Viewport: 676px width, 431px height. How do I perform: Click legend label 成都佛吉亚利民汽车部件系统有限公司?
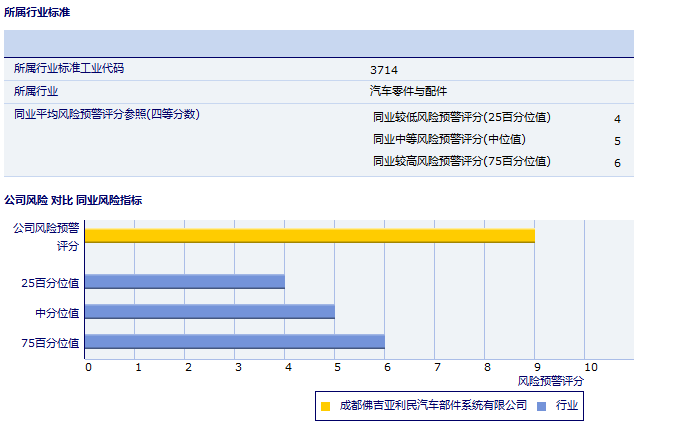tap(432, 406)
